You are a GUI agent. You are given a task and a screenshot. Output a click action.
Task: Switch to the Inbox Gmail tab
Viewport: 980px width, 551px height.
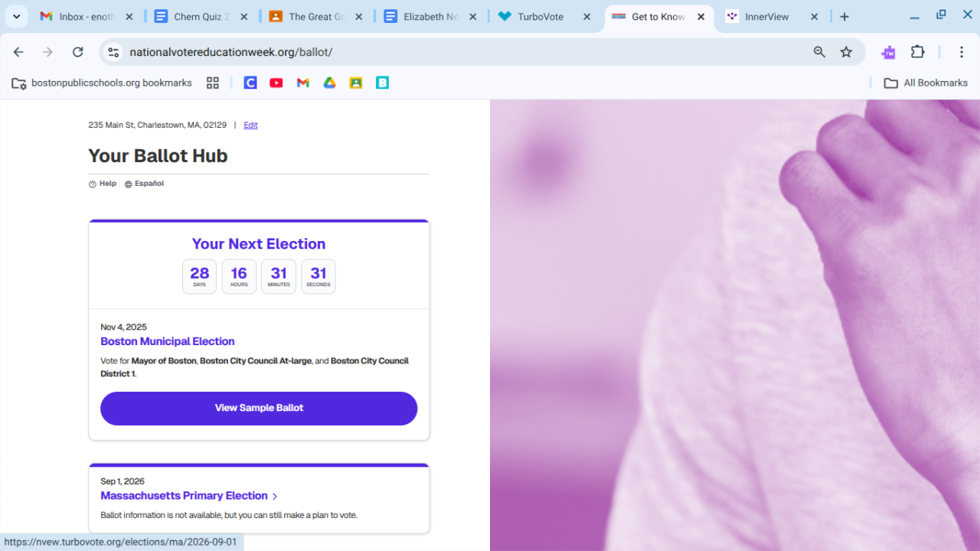click(x=87, y=17)
